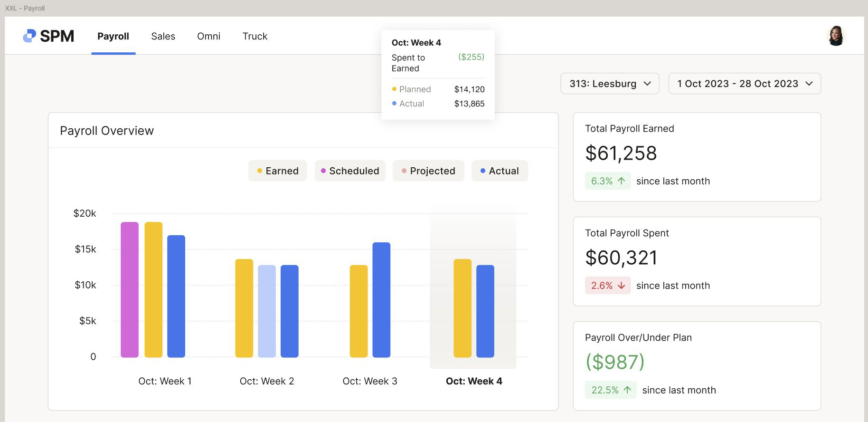The height and width of the screenshot is (422, 868).
Task: Click the Total Payroll Earned title
Action: (x=630, y=128)
